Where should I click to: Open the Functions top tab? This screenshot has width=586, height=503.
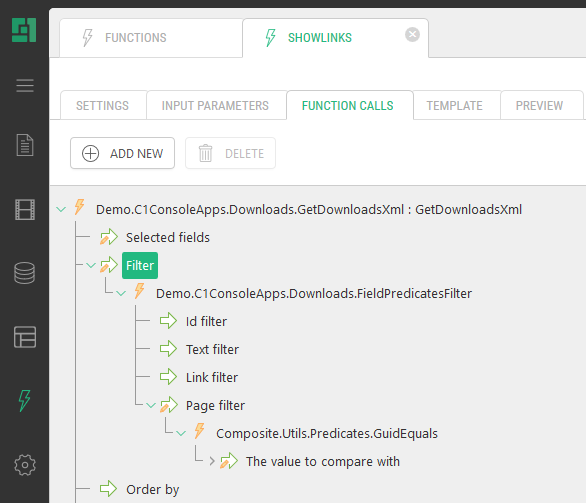[151, 38]
